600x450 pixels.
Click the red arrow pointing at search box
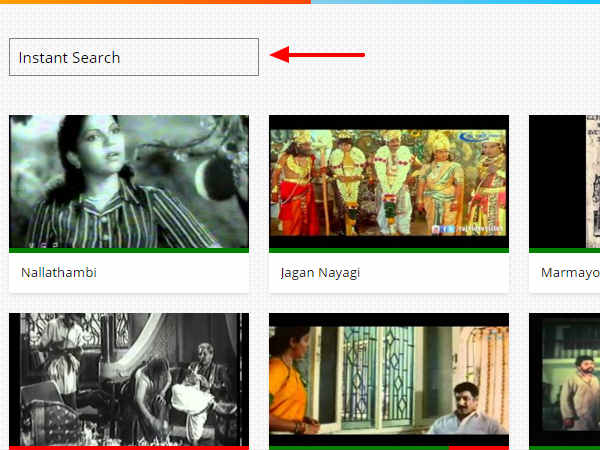pyautogui.click(x=317, y=54)
